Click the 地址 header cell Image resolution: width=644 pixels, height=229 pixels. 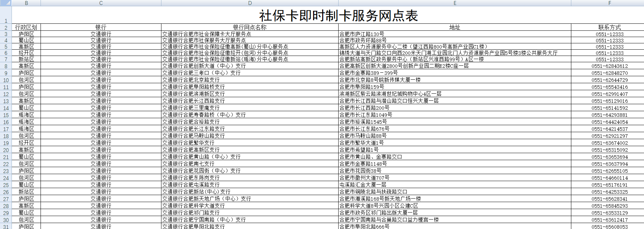tap(455, 27)
